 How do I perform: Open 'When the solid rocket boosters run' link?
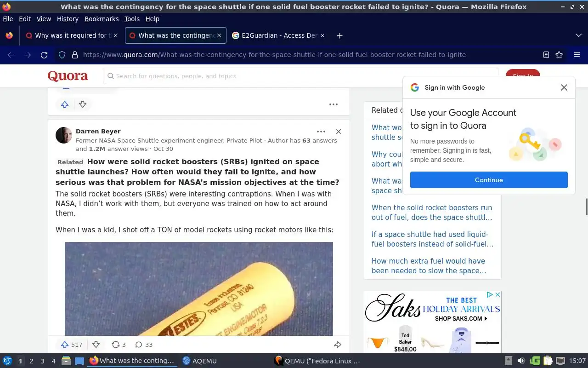[x=432, y=213]
